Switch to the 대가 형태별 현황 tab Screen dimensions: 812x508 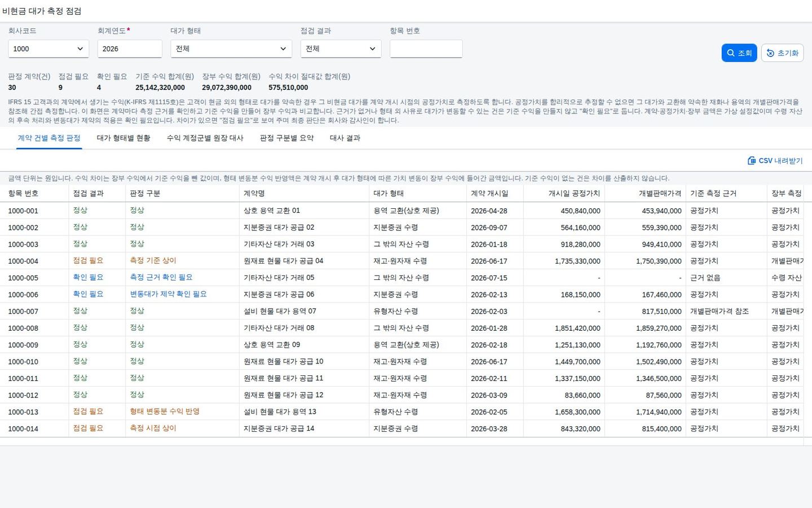[123, 138]
